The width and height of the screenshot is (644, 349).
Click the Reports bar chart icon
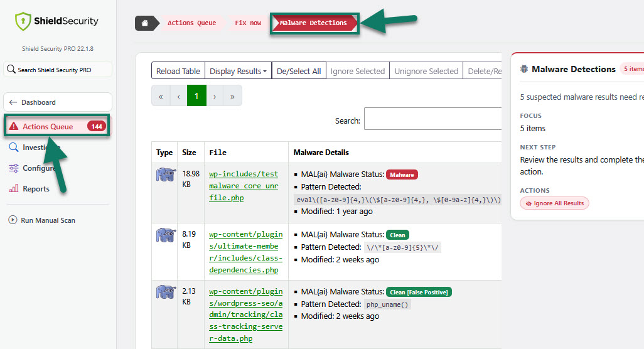click(14, 188)
